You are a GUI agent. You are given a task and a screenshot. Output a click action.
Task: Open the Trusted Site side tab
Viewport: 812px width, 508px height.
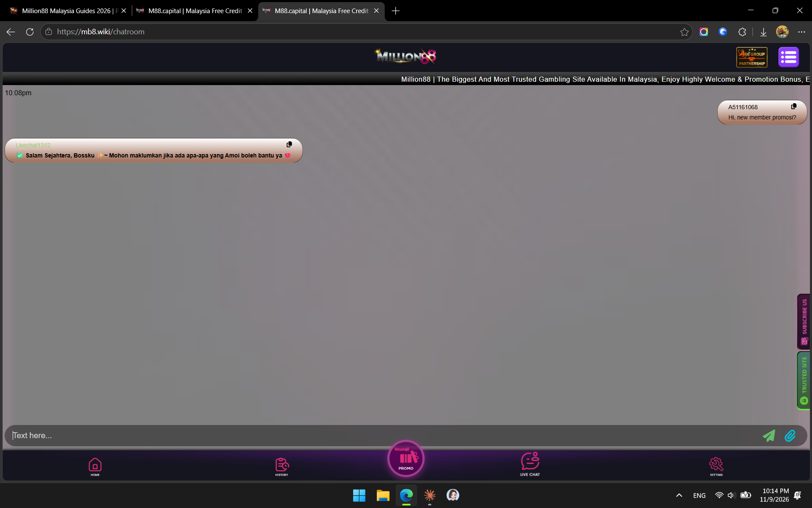point(804,381)
